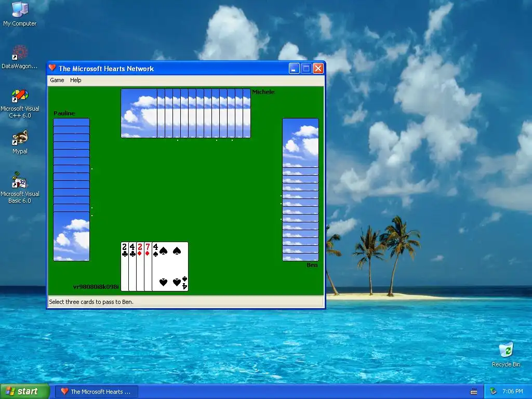This screenshot has width=532, height=399.
Task: Pick the 7 of diamonds card
Action: click(x=148, y=267)
